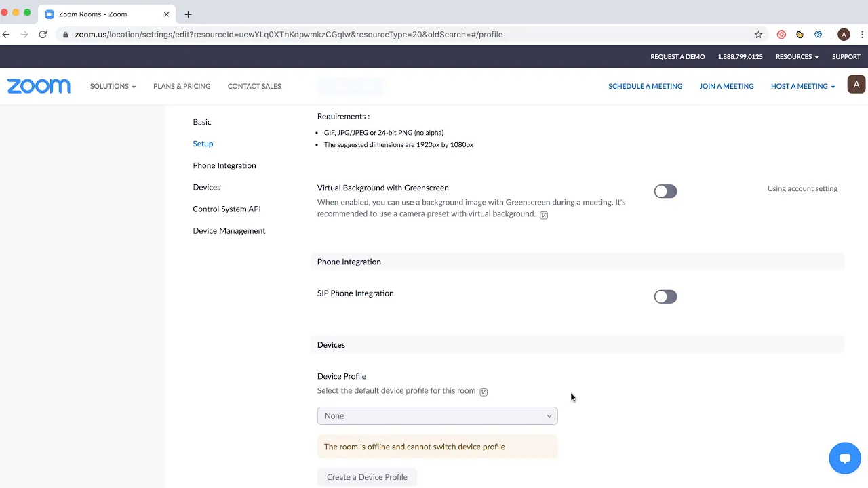868x488 pixels.
Task: Open the yellow browser extension icon
Action: [x=800, y=35]
